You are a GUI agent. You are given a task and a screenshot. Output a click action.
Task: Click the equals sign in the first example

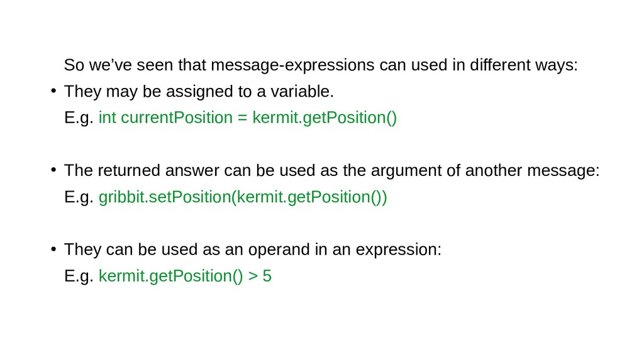click(242, 118)
